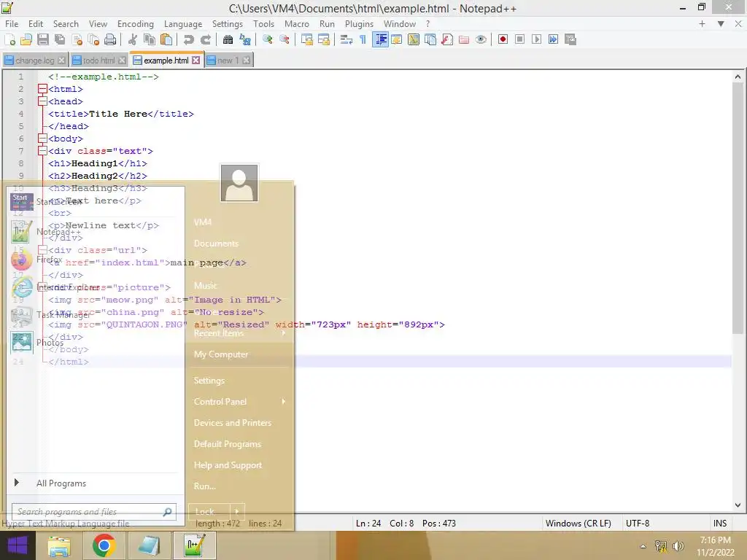This screenshot has height=560, width=747.
Task: Toggle the highlighted Show Indent Guide button
Action: coord(380,39)
